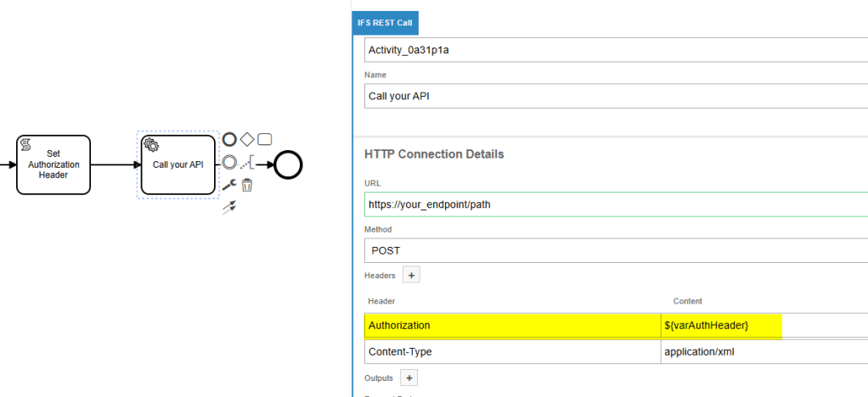Add a new output with the plus button

(x=408, y=377)
